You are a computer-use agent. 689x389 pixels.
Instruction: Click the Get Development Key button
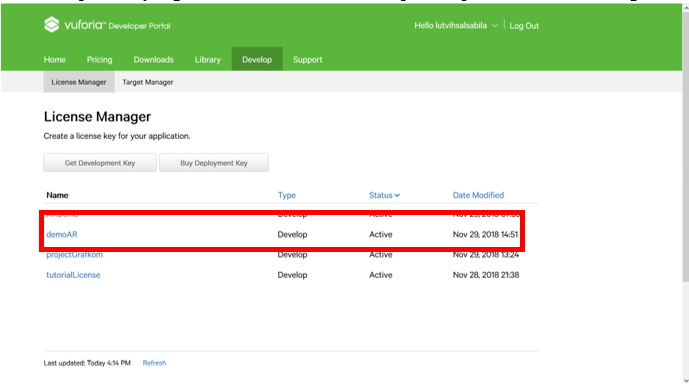tap(100, 163)
